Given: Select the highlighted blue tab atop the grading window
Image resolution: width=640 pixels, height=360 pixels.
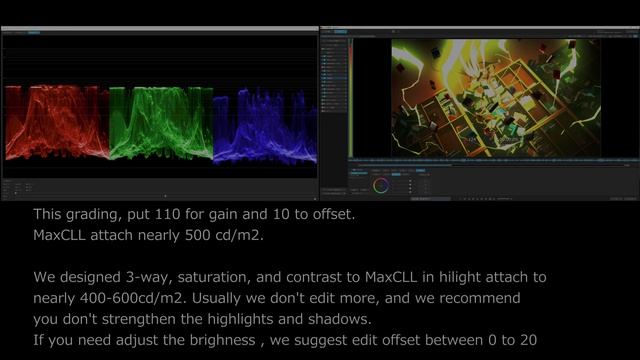Looking at the screenshot, I should click(340, 32).
